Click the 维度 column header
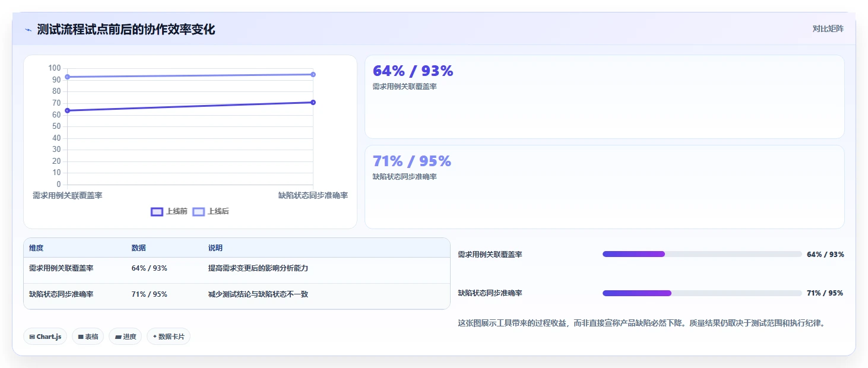Screen dimensions: 868x368 (x=36, y=248)
